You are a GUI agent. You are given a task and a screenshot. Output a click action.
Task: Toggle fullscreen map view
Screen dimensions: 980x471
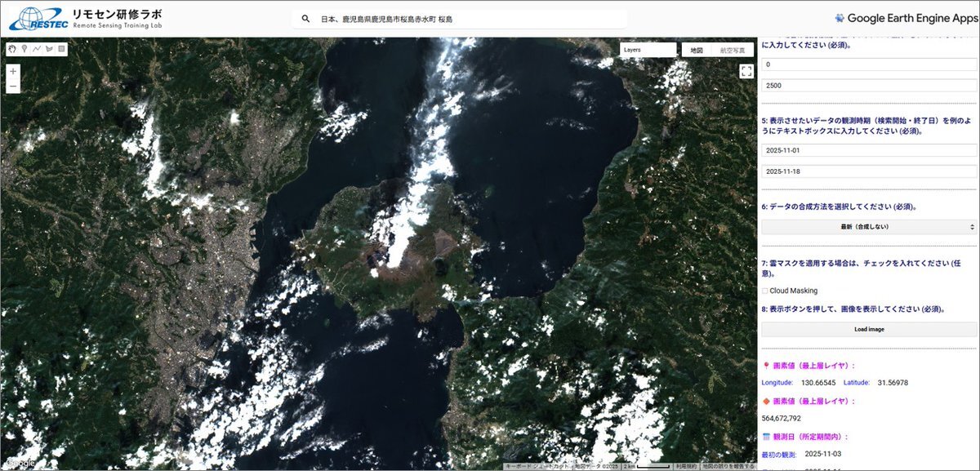[x=746, y=71]
